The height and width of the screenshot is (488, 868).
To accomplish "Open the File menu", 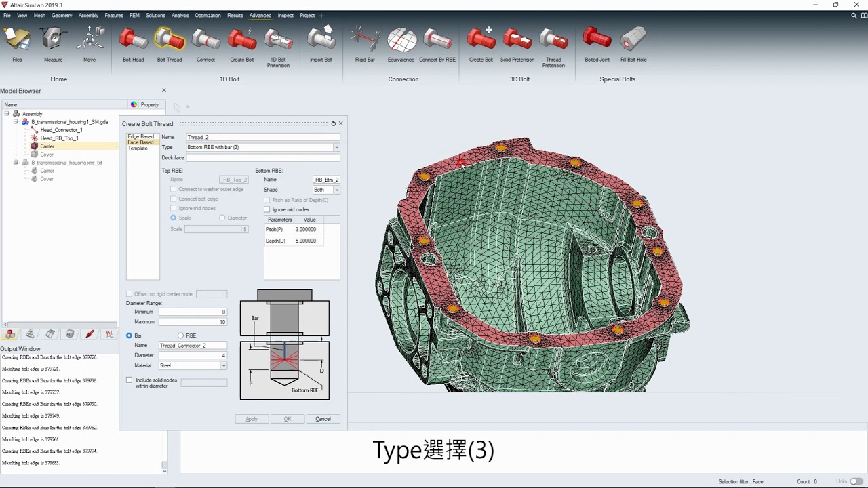I will coord(7,15).
